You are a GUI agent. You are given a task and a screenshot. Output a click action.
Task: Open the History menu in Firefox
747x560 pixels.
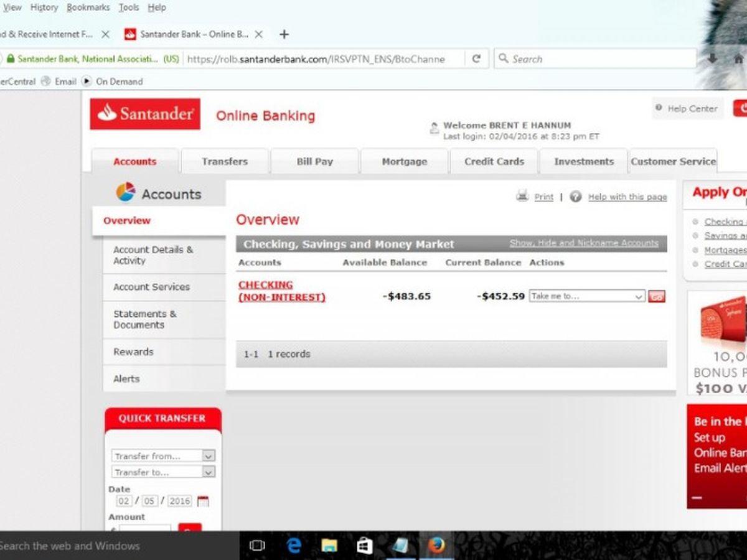click(44, 7)
